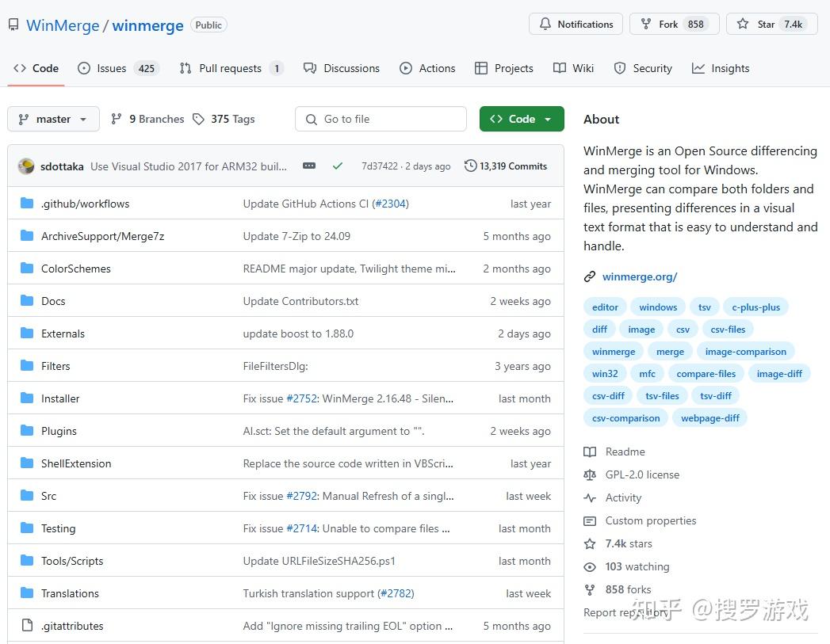Image resolution: width=830 pixels, height=644 pixels.
Task: Click the Fork button
Action: [675, 25]
